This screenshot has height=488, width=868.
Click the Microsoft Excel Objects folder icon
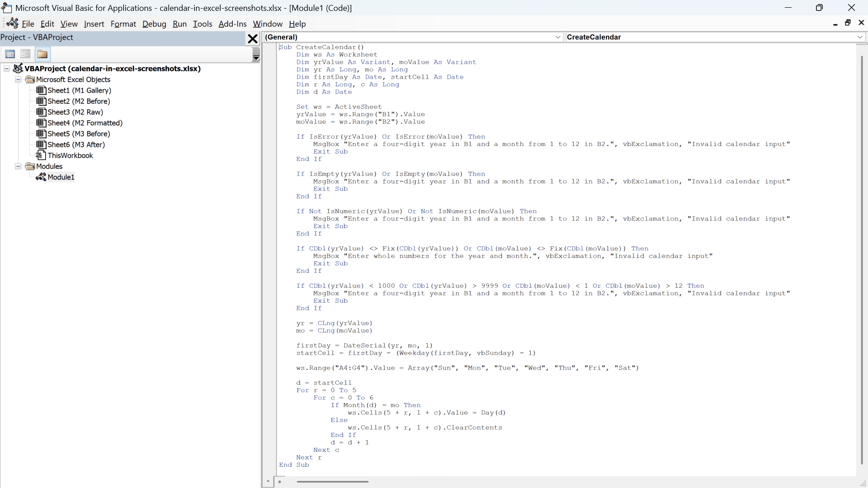30,80
